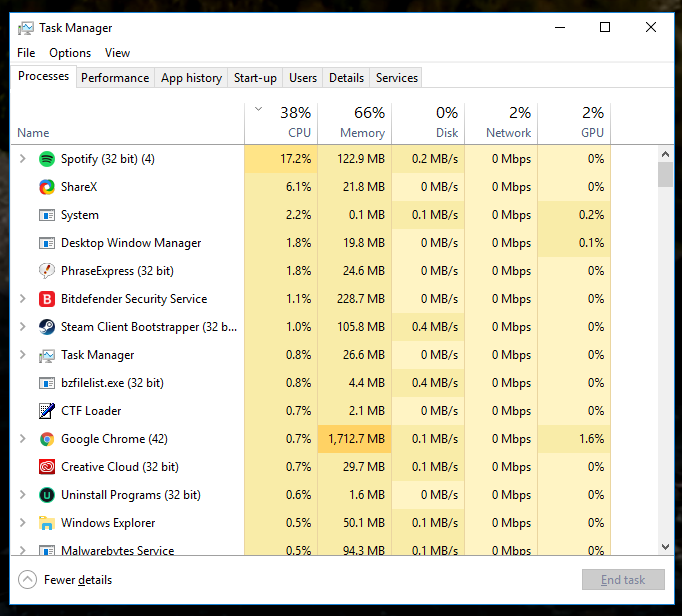The width and height of the screenshot is (682, 616).
Task: Click the CTF Loader pen icon
Action: pos(47,411)
